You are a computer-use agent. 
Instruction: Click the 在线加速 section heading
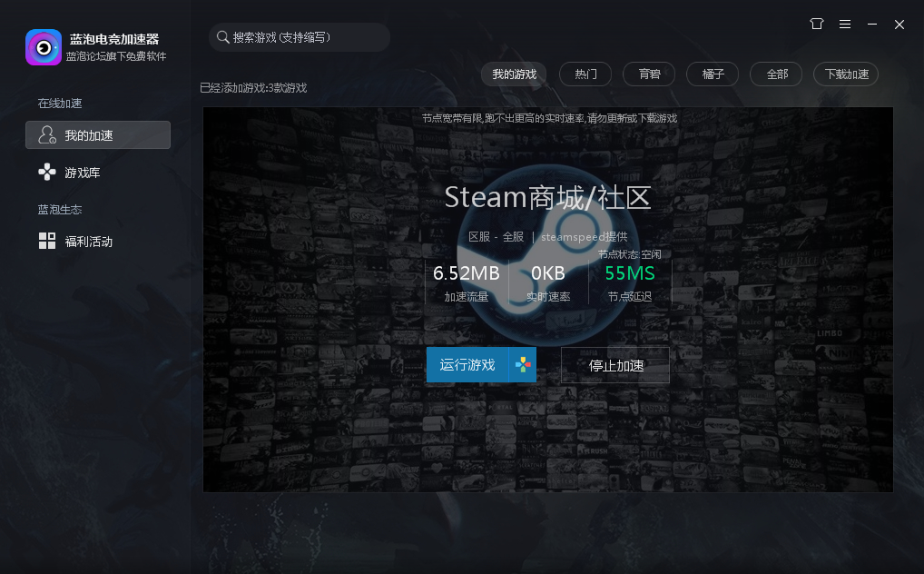[x=60, y=104]
